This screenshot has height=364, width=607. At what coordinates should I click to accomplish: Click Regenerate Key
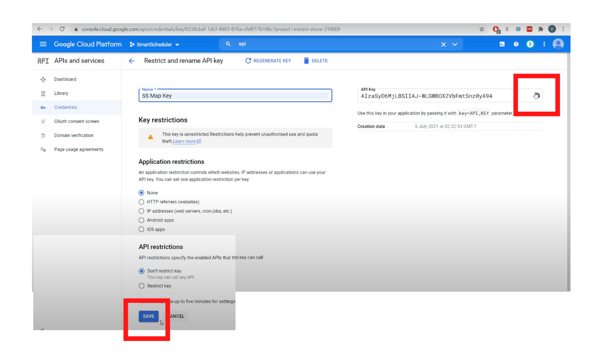coord(268,61)
